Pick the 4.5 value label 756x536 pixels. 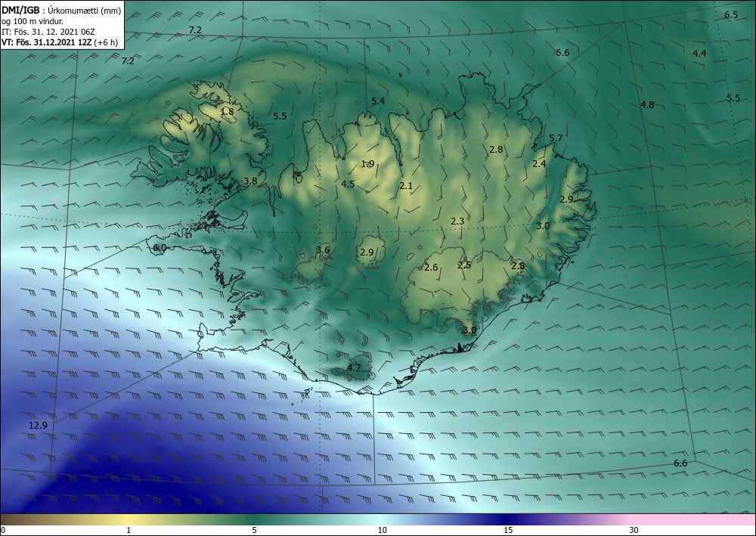(x=348, y=184)
